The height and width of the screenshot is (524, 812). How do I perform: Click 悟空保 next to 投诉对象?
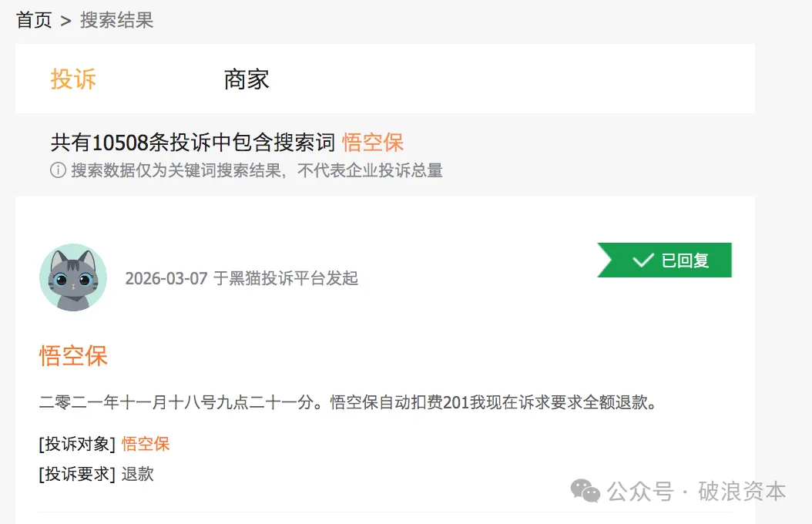click(146, 444)
